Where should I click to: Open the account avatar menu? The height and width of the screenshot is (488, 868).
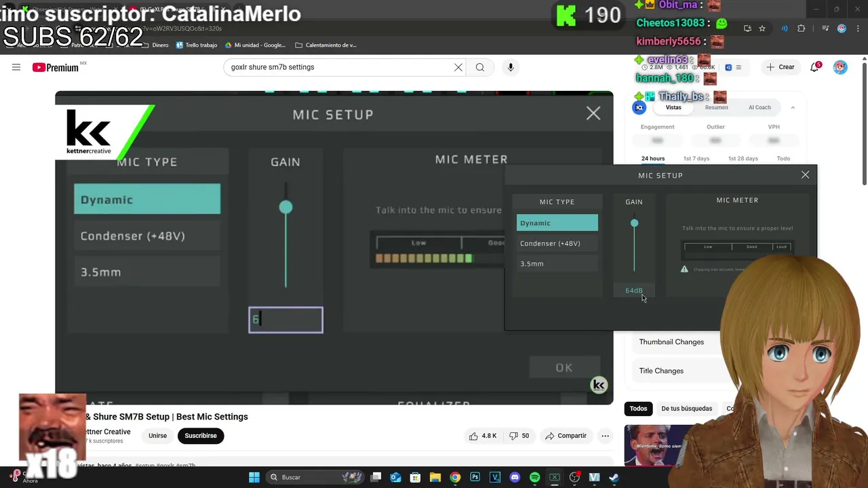(840, 67)
